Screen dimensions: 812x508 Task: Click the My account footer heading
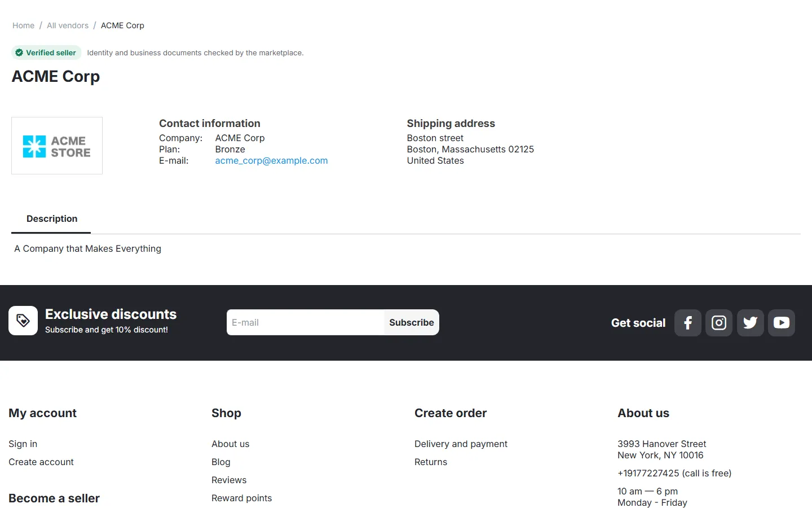point(42,413)
